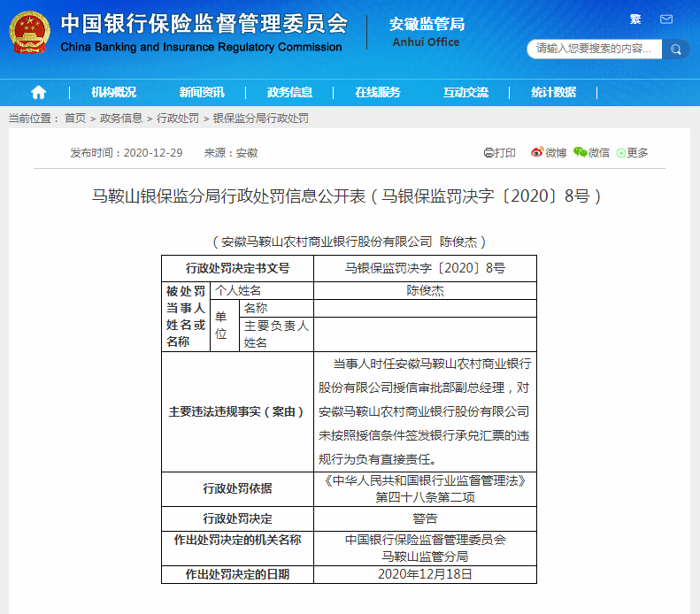700x614 pixels.
Task: Click the 来源：安徽 source text
Action: click(231, 152)
